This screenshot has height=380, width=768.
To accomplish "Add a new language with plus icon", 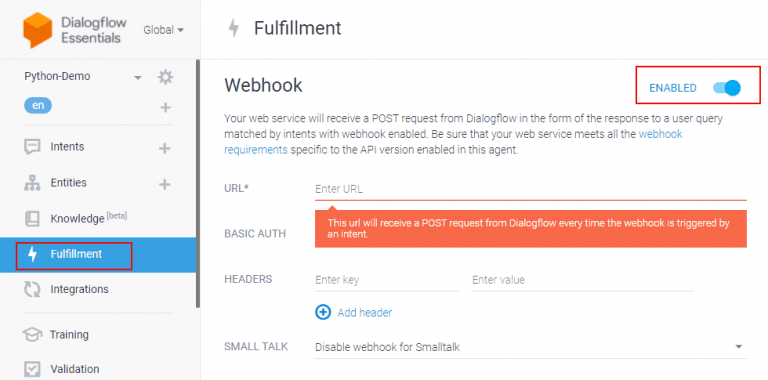I will tap(166, 107).
